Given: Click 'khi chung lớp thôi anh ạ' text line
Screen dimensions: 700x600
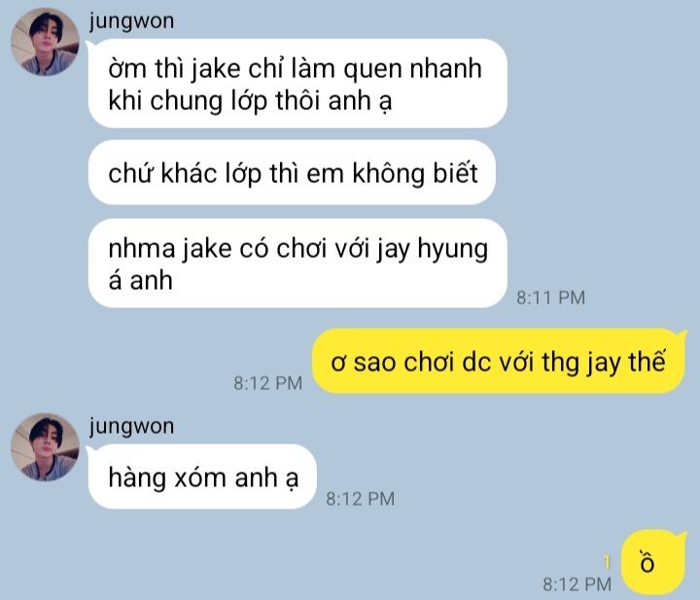Looking at the screenshot, I should 250,100.
